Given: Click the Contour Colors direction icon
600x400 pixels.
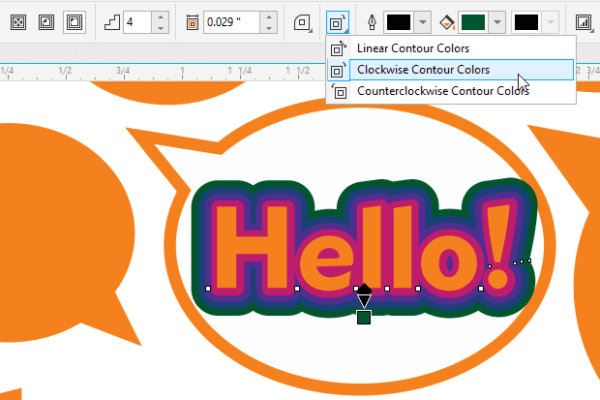Looking at the screenshot, I should tap(337, 20).
